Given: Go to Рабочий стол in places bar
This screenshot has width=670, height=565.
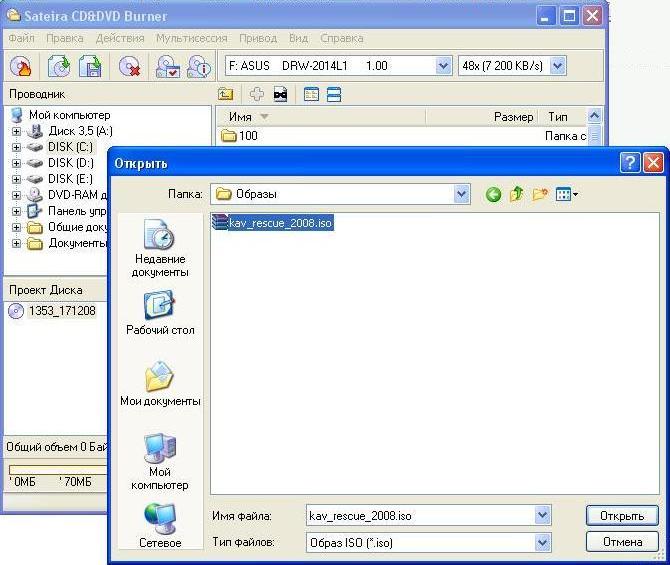Looking at the screenshot, I should [x=160, y=313].
